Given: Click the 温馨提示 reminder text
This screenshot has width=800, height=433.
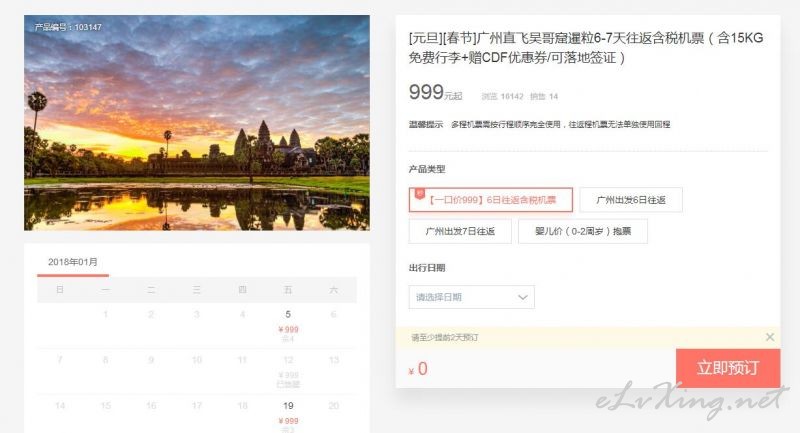Looking at the screenshot, I should click(x=539, y=124).
